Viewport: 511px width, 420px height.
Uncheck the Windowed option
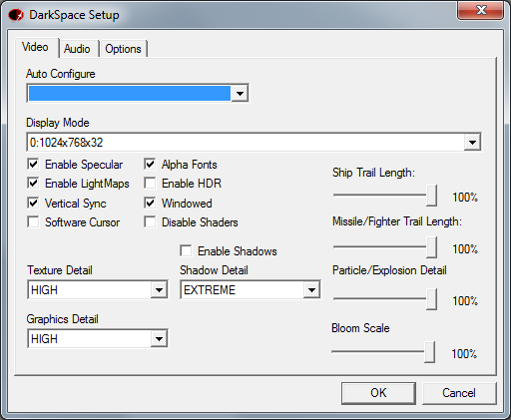pos(150,203)
